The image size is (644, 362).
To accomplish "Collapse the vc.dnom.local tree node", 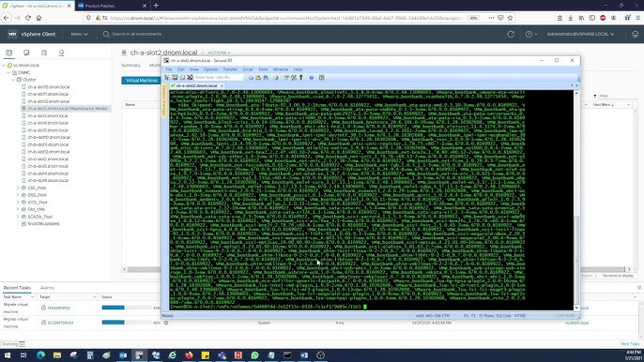I will [x=4, y=66].
